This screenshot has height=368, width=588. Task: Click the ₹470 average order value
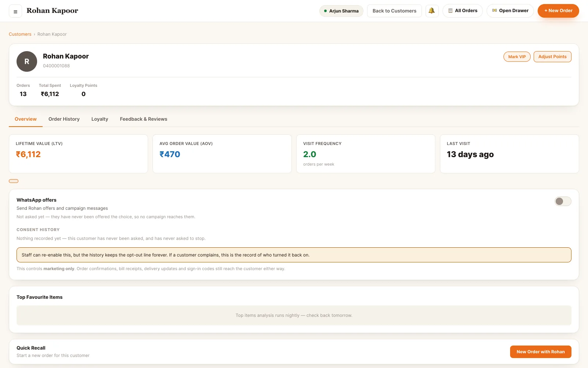pos(170,154)
